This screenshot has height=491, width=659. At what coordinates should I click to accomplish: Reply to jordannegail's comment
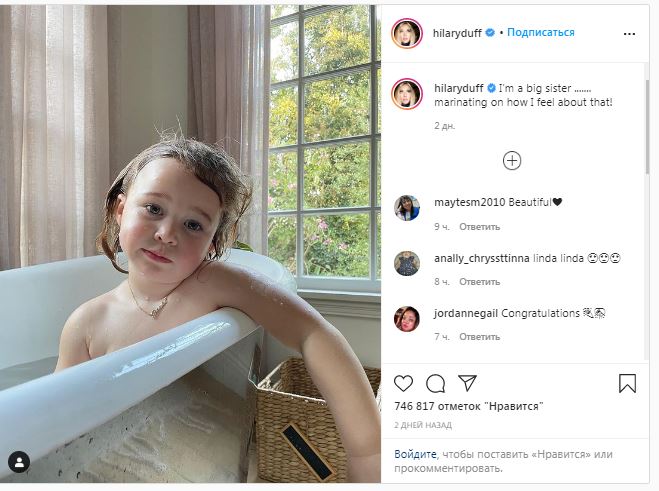click(x=480, y=337)
